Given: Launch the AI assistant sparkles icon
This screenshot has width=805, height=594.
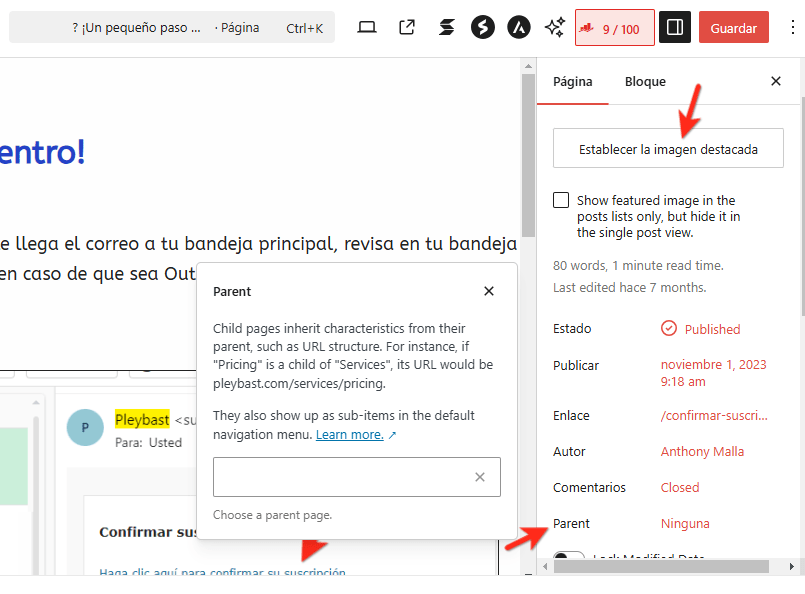Looking at the screenshot, I should point(554,27).
